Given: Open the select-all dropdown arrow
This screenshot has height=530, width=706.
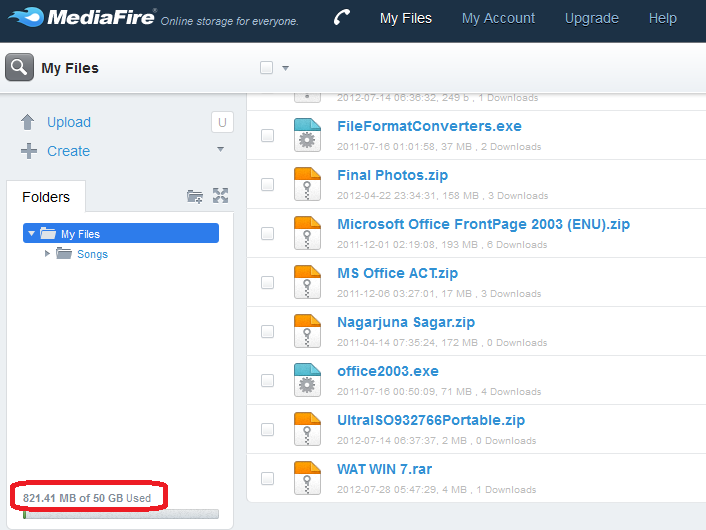Looking at the screenshot, I should (x=285, y=68).
